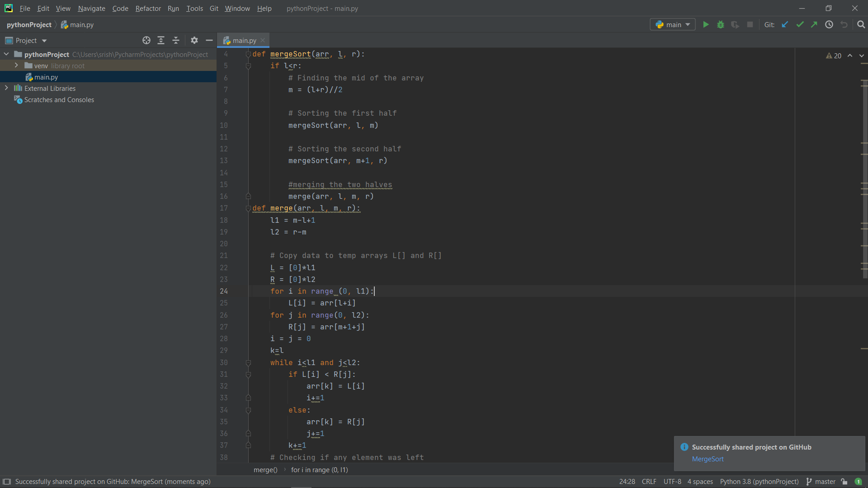
Task: Click Git update project arrow icon
Action: [x=785, y=25]
